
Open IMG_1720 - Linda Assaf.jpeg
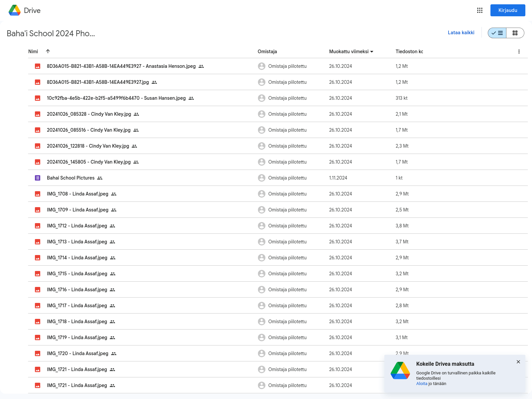coord(77,353)
